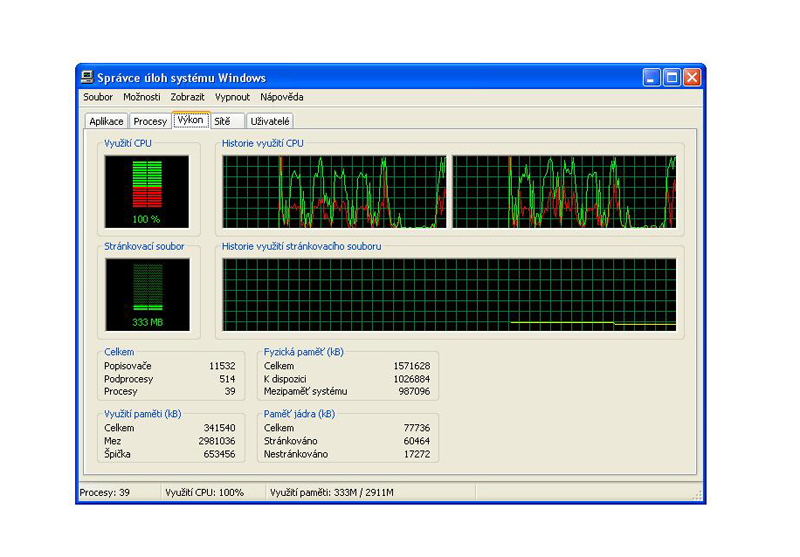Screen dimensions: 800x557
Task: Click the first CPU history graph
Action: coord(334,192)
